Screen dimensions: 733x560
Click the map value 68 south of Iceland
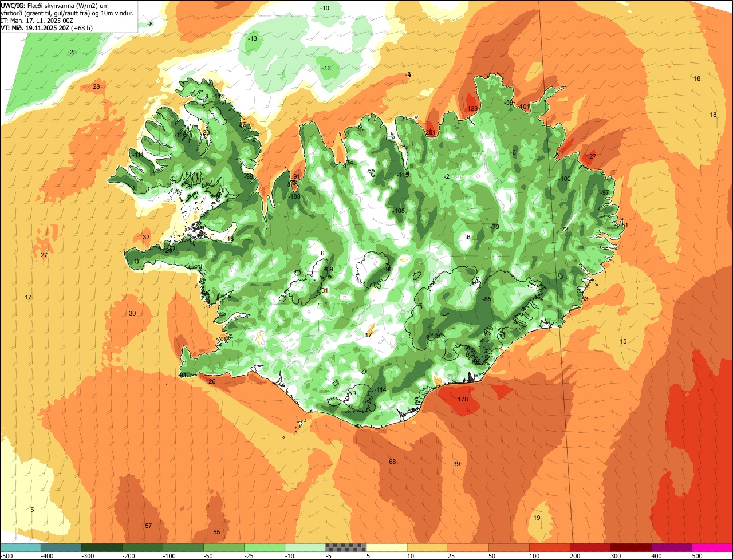tap(392, 462)
